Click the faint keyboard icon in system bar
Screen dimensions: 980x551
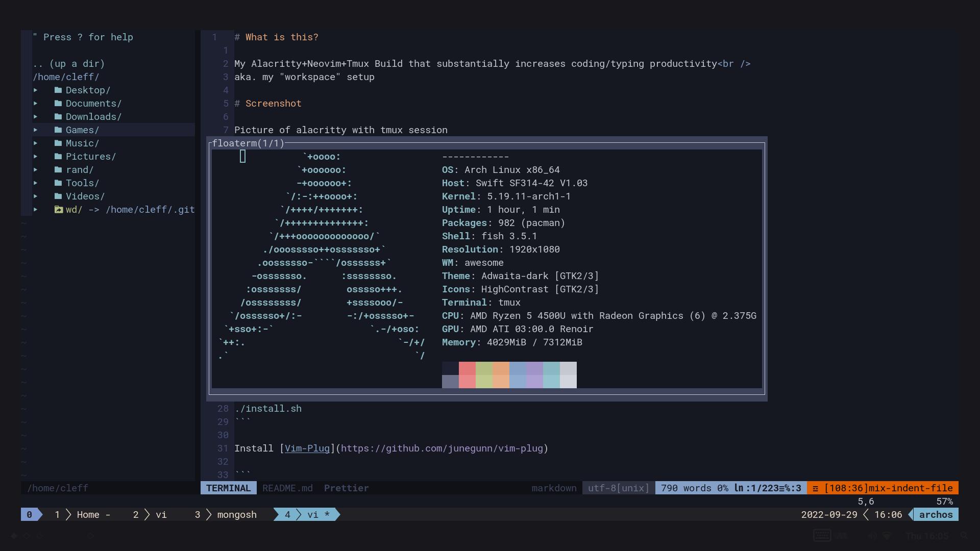(822, 536)
